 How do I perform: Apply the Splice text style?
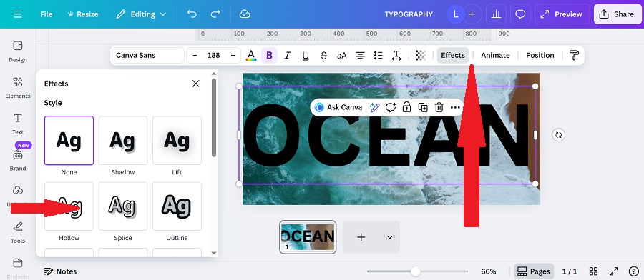[x=123, y=206]
